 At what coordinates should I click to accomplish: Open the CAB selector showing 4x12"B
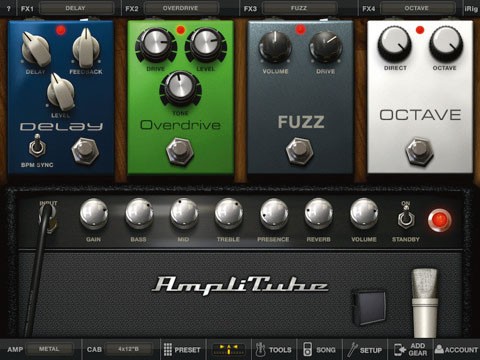129,349
